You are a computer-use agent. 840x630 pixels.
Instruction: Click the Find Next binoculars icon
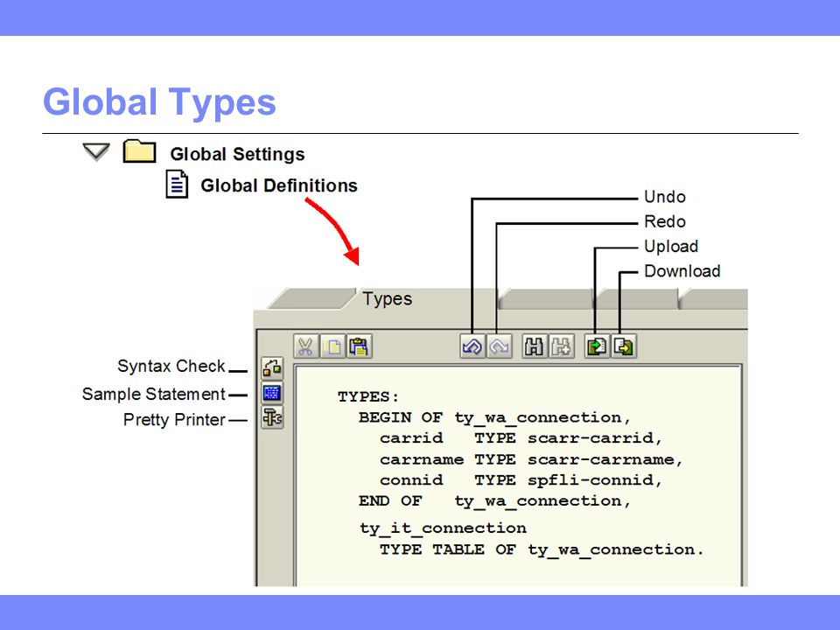[561, 346]
